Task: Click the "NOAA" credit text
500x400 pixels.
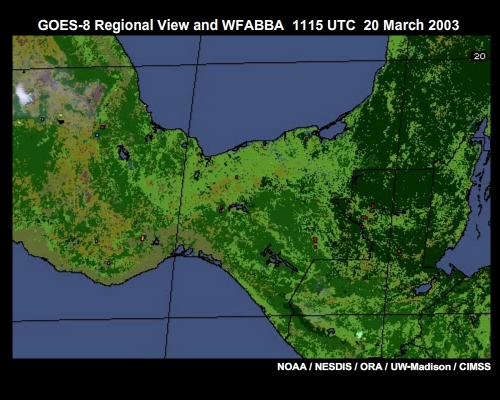Action: 292,367
